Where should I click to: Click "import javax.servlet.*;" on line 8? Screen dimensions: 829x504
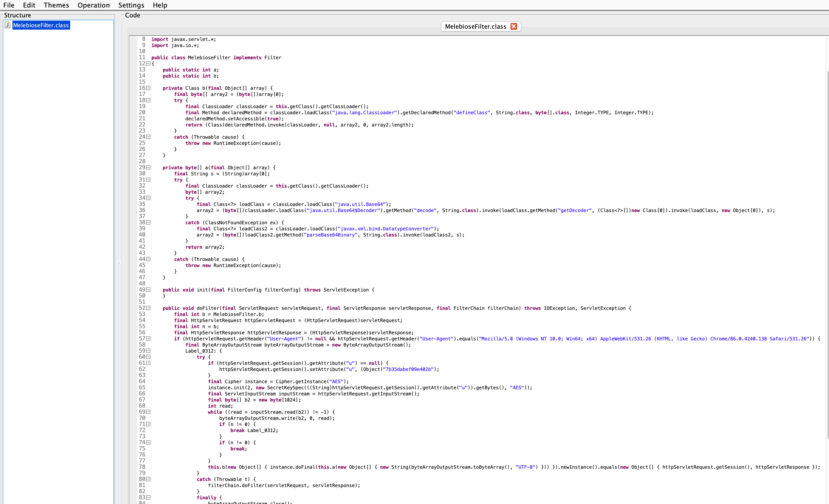tap(184, 39)
